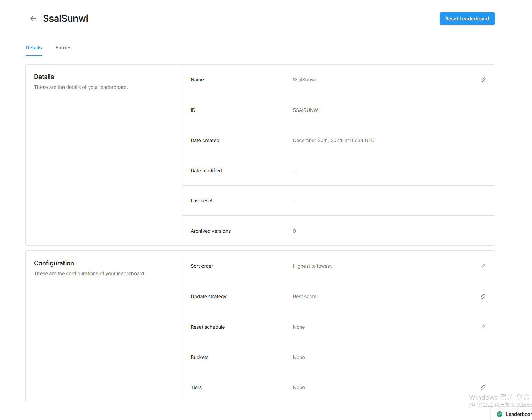Click the details description text

pyautogui.click(x=81, y=87)
